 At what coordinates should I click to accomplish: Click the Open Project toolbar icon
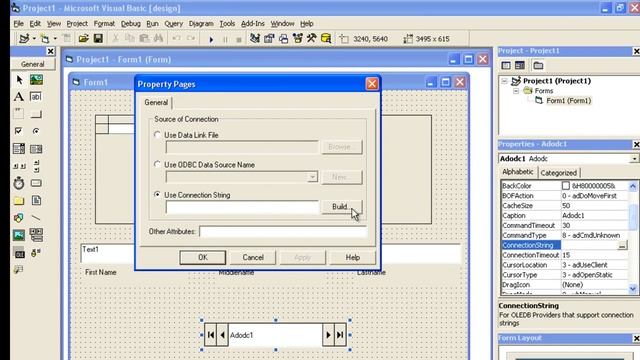tap(84, 39)
